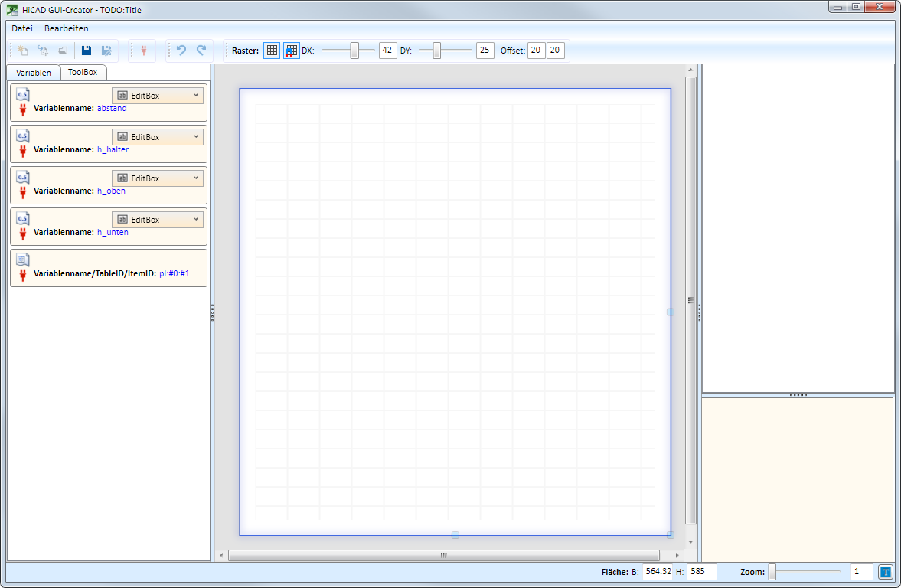This screenshot has width=901, height=588.
Task: Click the table icon above pl:#0:#1
Action: (23, 260)
